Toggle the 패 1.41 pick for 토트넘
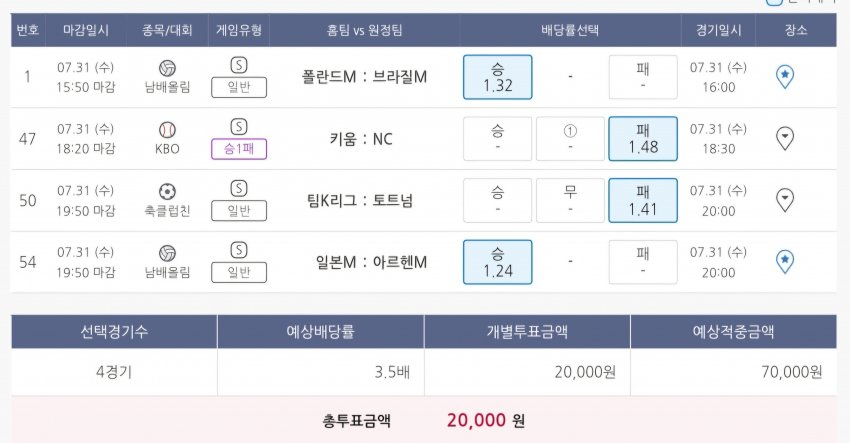Viewport: 850px width, 443px height. [x=642, y=200]
